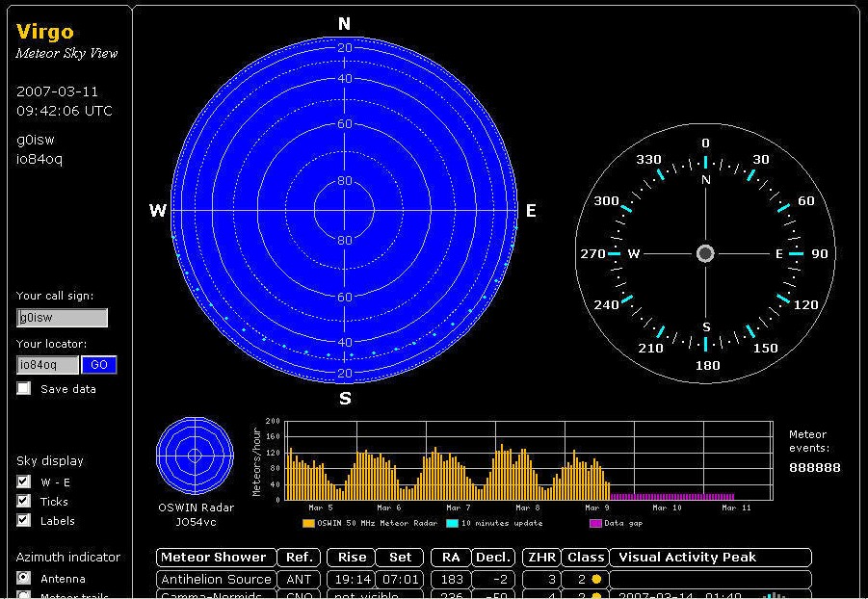Click the RA column header
The image size is (868, 599).
[451, 558]
